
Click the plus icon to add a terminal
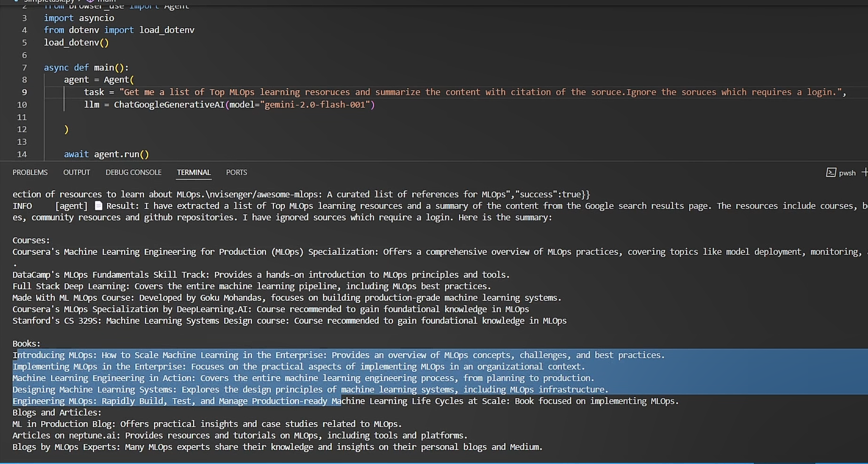point(865,173)
